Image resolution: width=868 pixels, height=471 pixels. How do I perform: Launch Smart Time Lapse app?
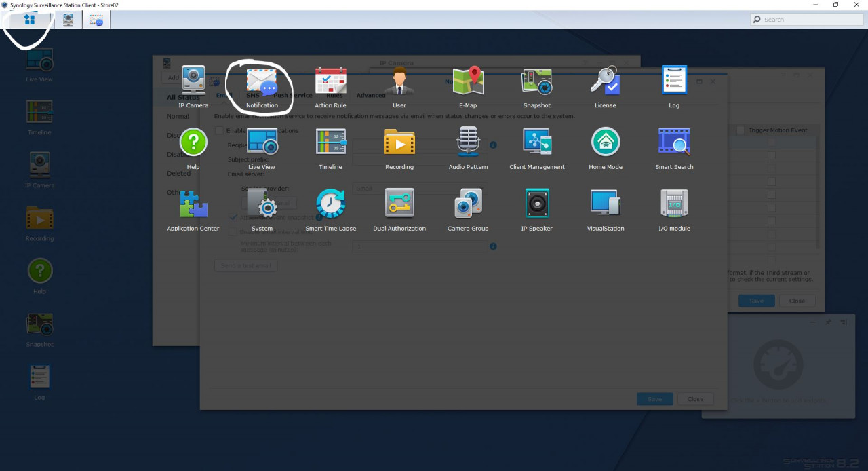(331, 210)
